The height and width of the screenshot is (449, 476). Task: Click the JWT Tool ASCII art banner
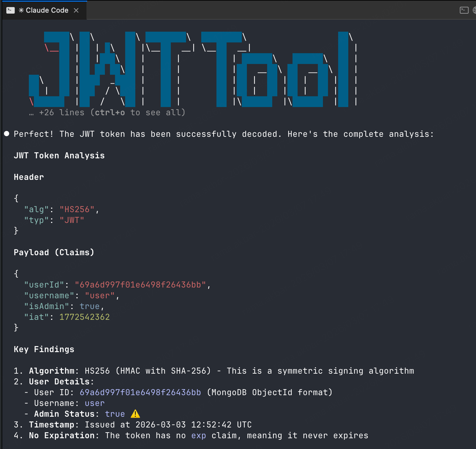193,69
